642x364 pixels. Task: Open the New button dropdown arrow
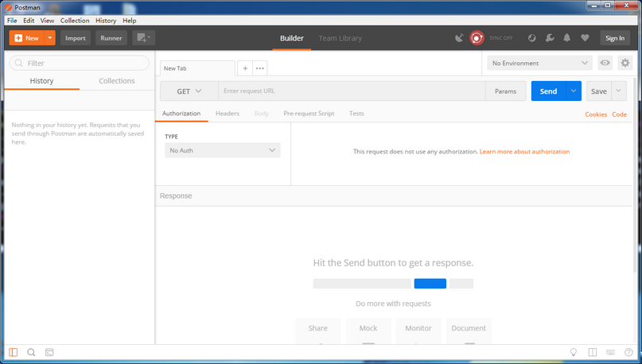[x=50, y=38]
